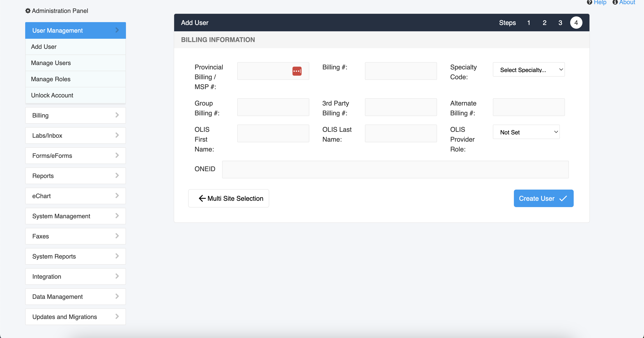Expand the Faxes sidebar section
This screenshot has width=644, height=338.
[76, 236]
